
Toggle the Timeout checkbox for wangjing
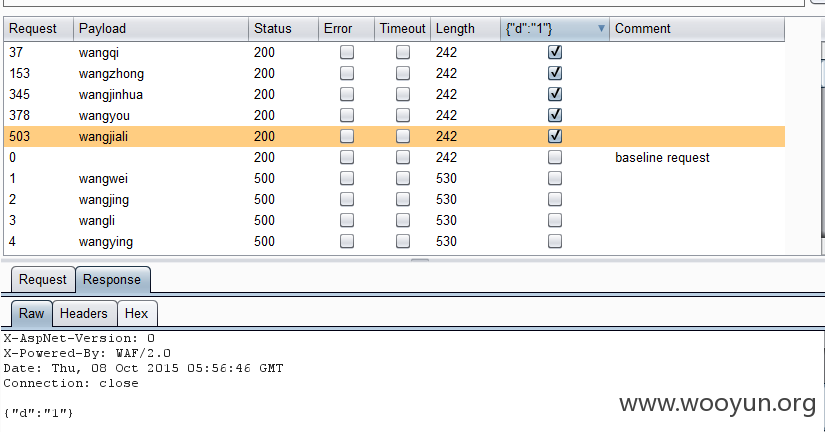(403, 199)
